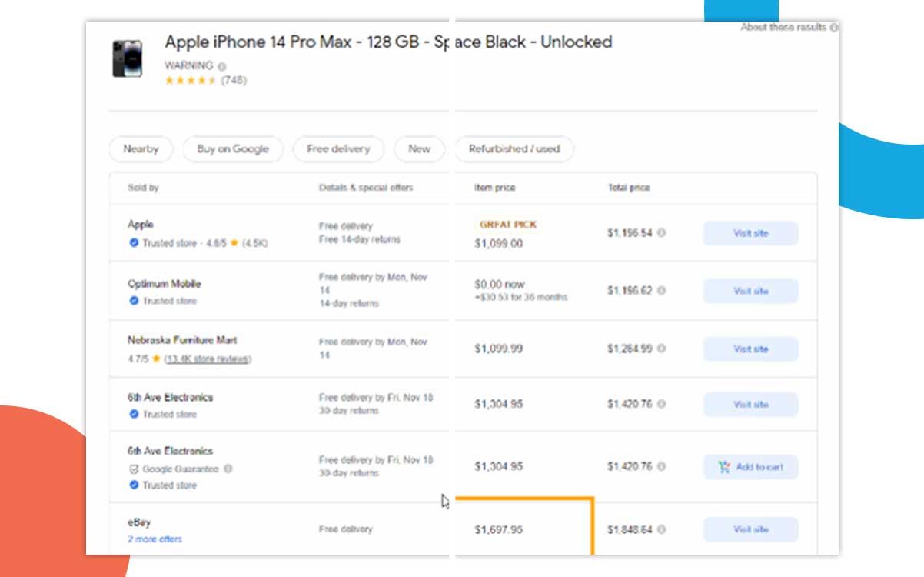Visit site for Optimum Mobile

pos(750,292)
